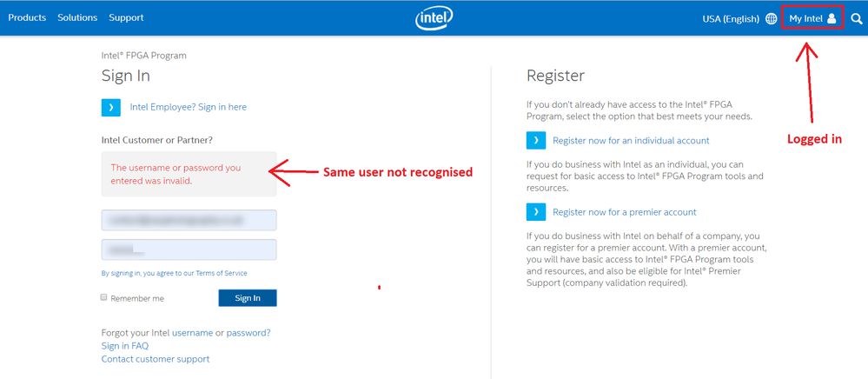Viewport: 868px width, 379px height.
Task: Open Register now for an individual account
Action: click(x=631, y=141)
